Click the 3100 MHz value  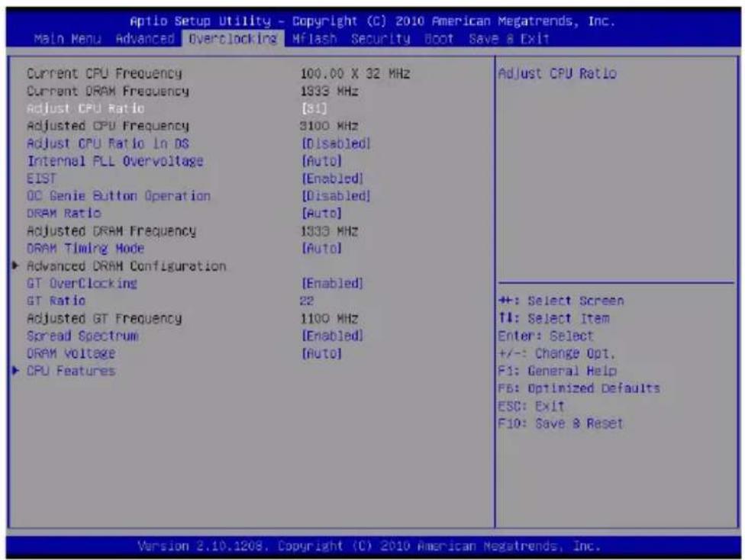(329, 127)
